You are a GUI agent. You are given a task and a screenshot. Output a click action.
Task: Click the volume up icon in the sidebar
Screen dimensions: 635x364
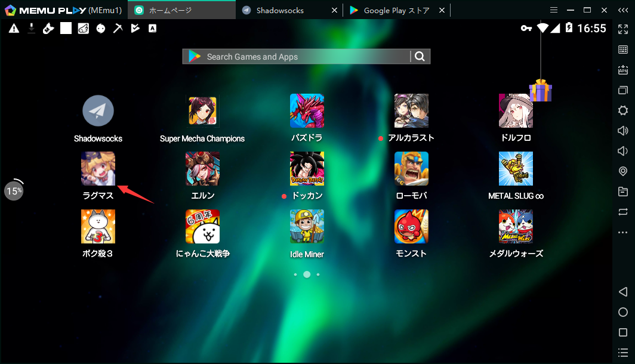pyautogui.click(x=623, y=131)
